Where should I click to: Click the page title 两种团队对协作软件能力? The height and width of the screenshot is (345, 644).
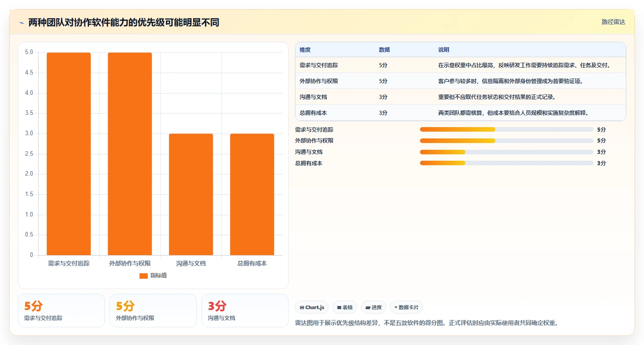124,22
